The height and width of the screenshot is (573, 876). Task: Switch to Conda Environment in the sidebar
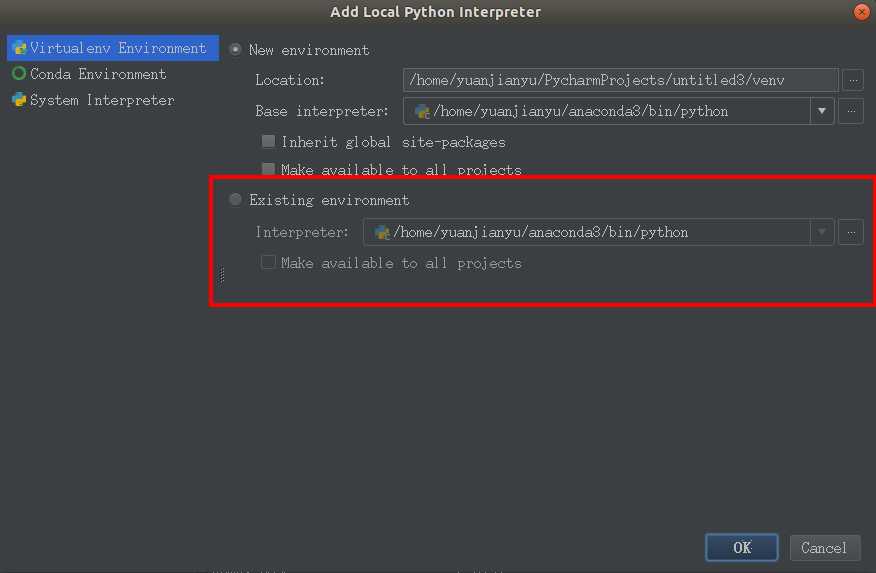click(x=98, y=74)
